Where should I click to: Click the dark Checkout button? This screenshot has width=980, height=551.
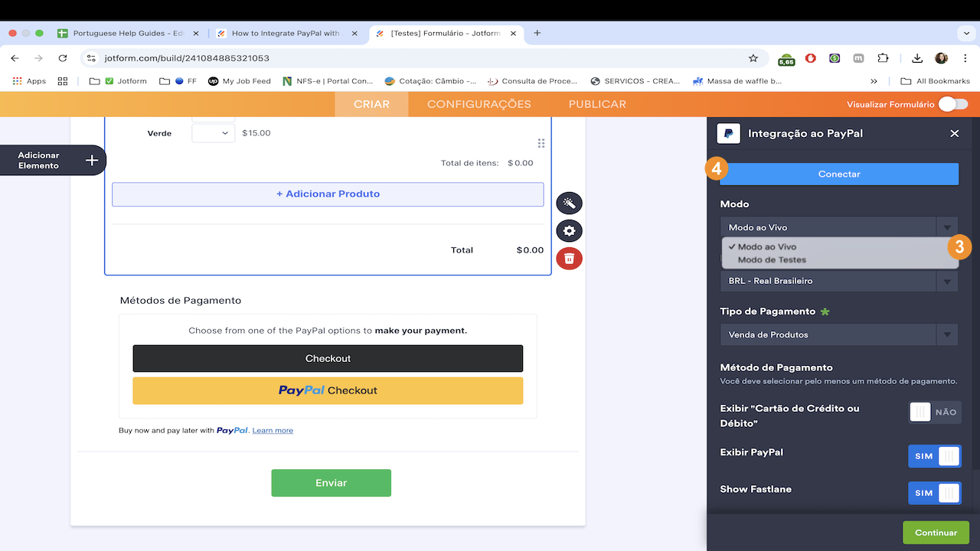[x=328, y=358]
